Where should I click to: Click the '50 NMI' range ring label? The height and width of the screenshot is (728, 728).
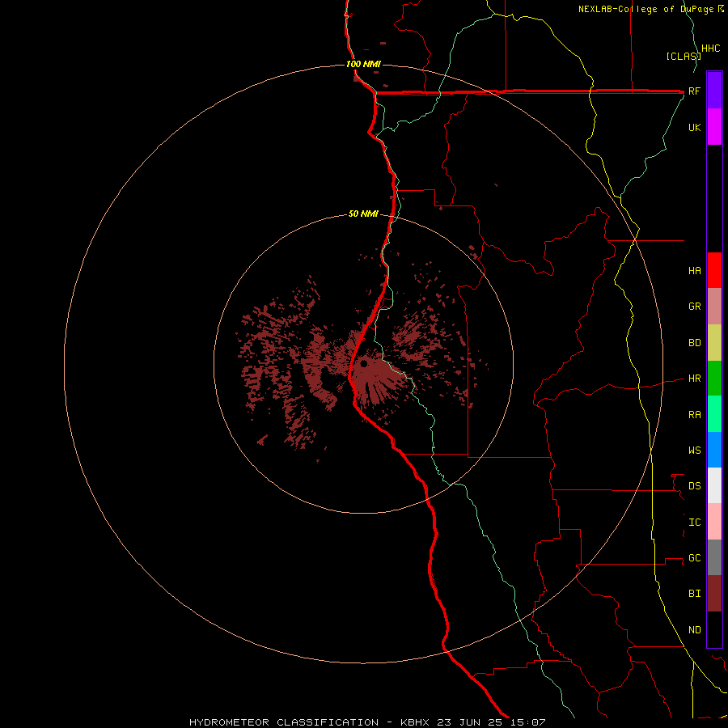pyautogui.click(x=363, y=214)
